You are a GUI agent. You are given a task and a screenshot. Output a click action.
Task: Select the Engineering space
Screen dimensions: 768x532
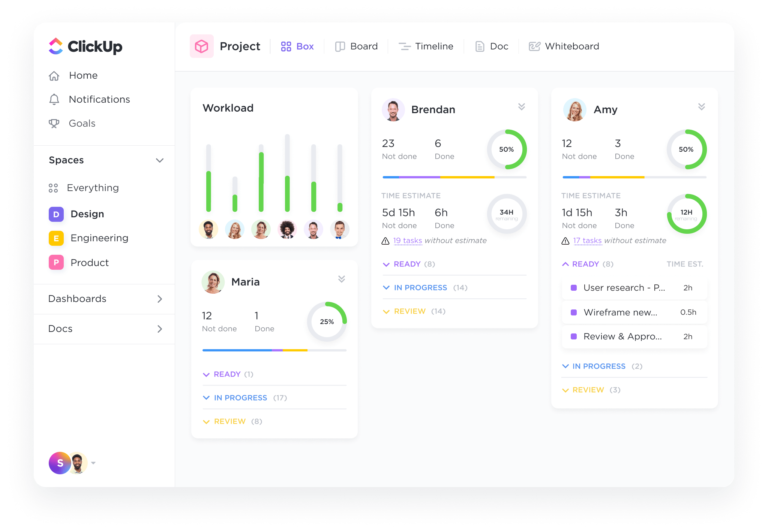click(99, 238)
